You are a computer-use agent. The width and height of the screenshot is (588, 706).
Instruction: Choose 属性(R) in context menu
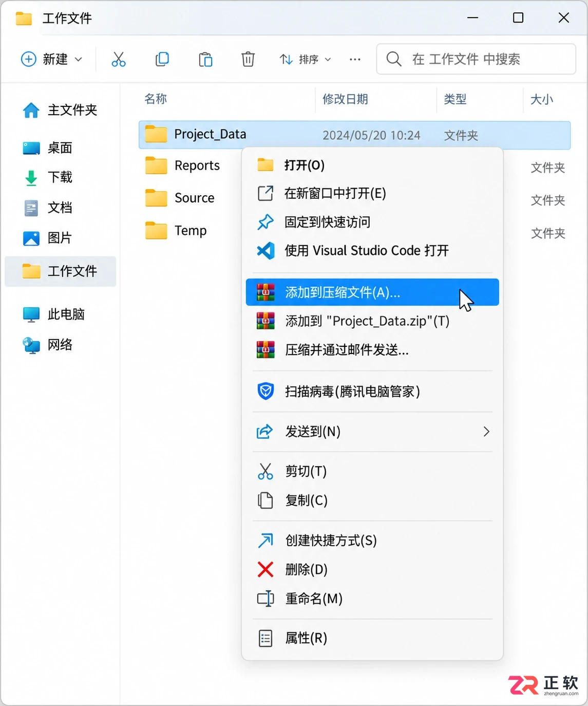[372, 638]
